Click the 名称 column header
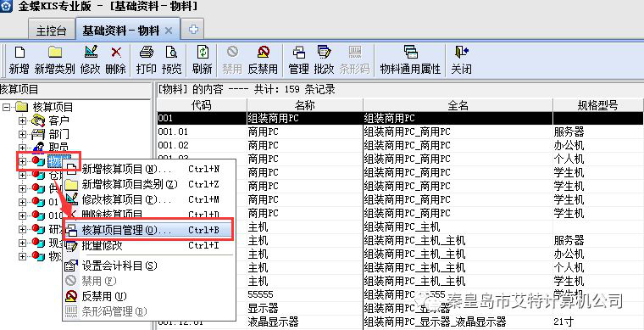 pos(305,105)
